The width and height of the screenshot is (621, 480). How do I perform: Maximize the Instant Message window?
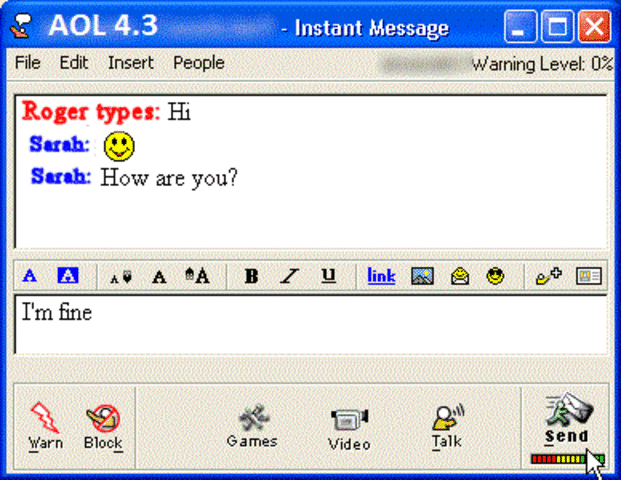click(x=557, y=27)
